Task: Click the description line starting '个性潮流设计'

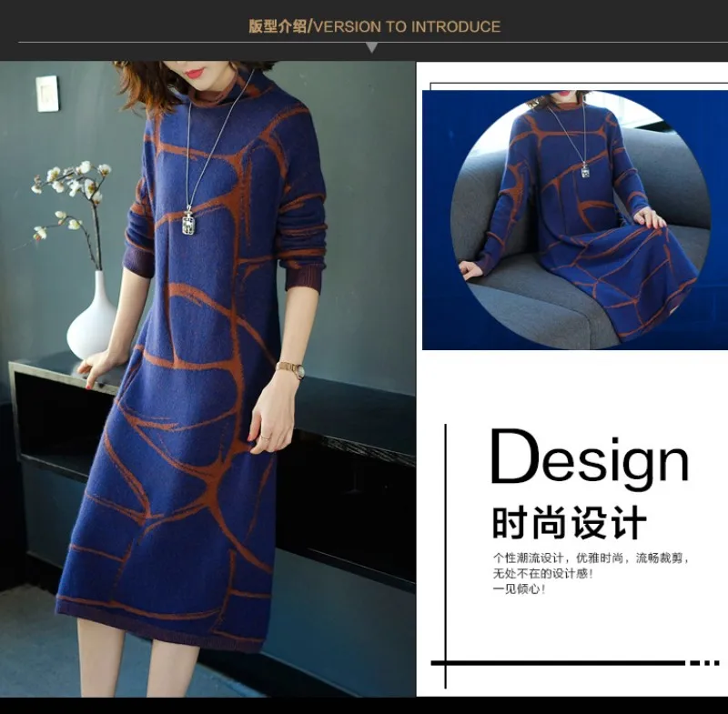Action: (x=591, y=558)
